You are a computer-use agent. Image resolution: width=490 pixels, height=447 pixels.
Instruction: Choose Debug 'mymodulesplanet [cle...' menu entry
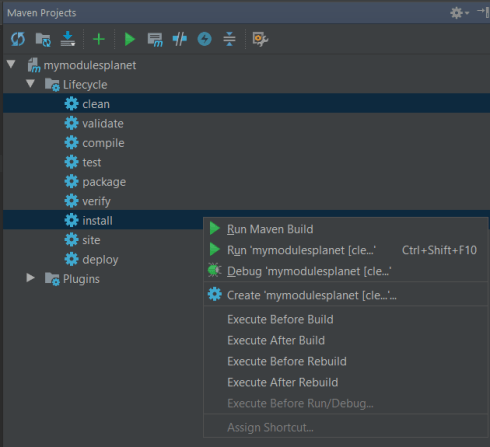coord(346,271)
